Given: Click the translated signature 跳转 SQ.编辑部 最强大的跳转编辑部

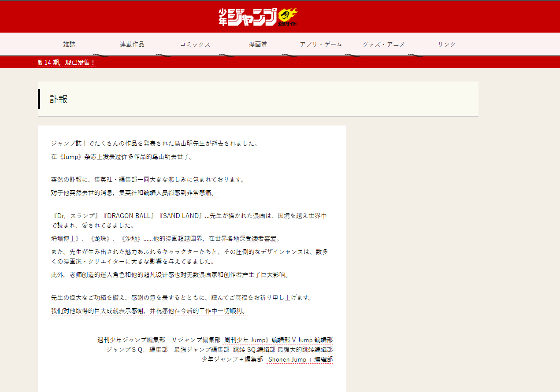Looking at the screenshot, I should click(x=282, y=350).
